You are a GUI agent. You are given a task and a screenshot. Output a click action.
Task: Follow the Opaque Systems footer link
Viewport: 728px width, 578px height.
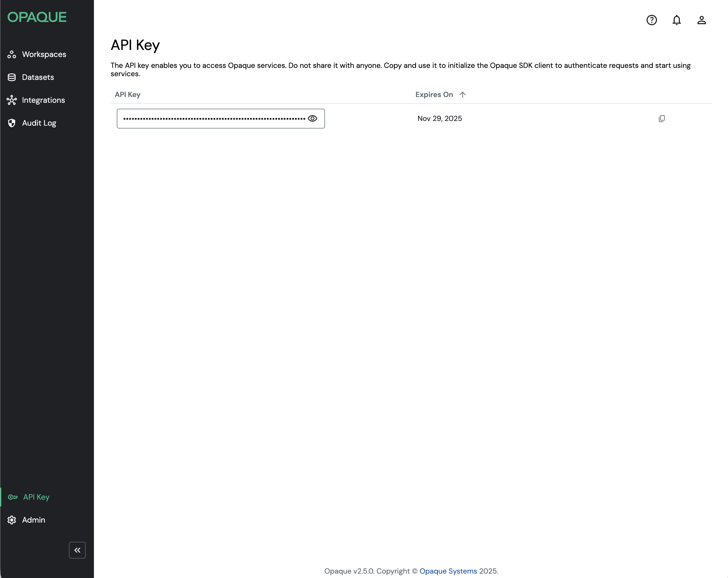pyautogui.click(x=448, y=571)
